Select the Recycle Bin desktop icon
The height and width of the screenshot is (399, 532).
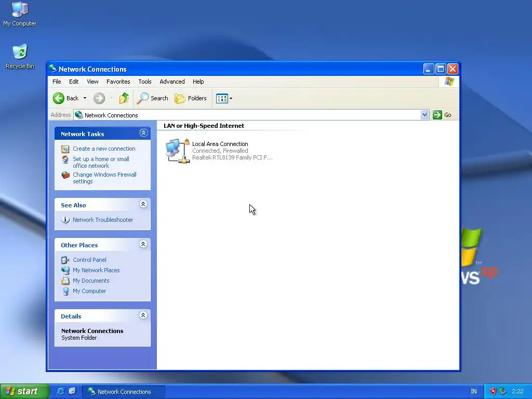[x=20, y=56]
